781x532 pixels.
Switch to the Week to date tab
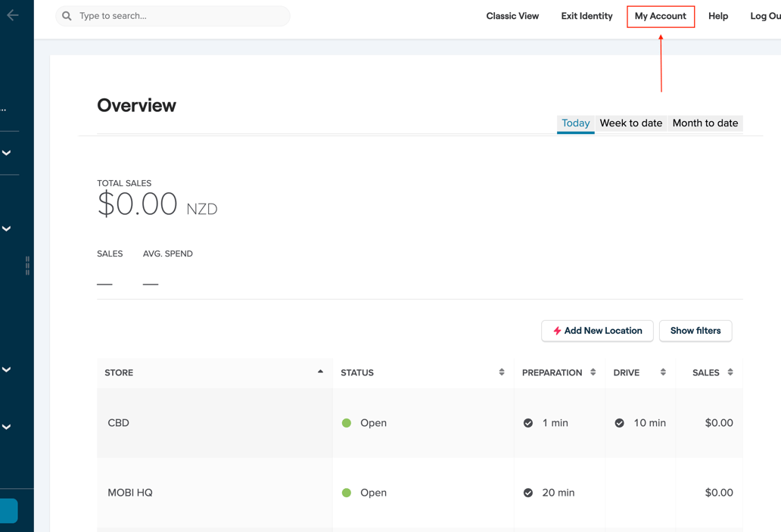click(x=631, y=123)
